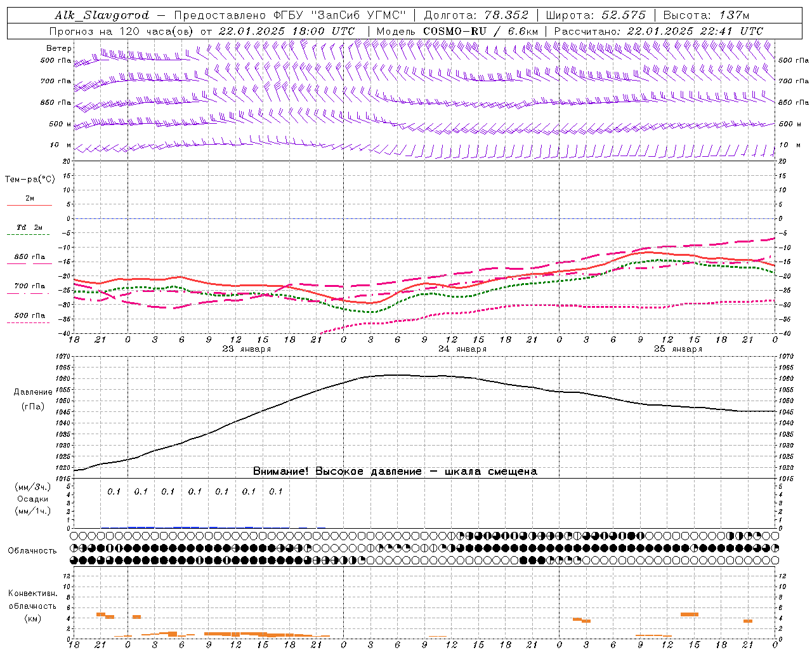The image size is (812, 650).
Task: Click orange convective bar near 21h on 25 января
Action: point(748,621)
